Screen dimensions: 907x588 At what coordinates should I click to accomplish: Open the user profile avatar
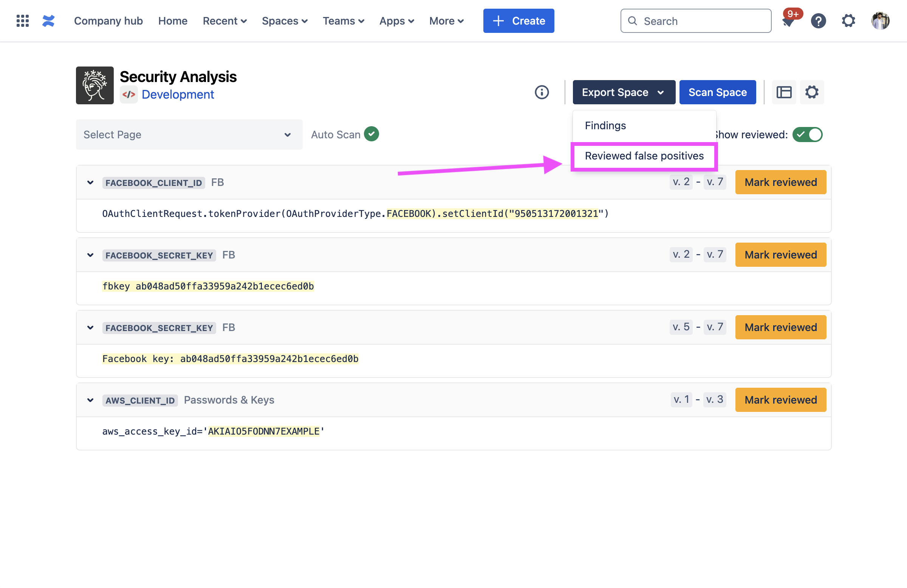(x=880, y=21)
